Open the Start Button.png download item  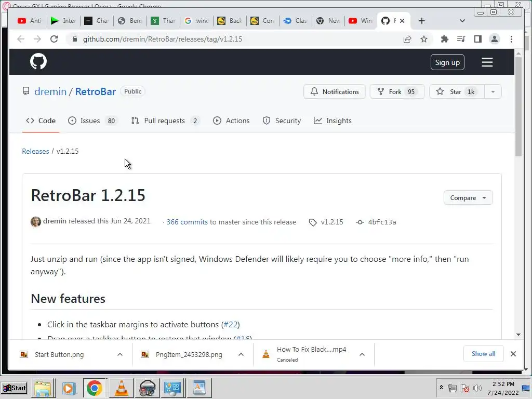point(59,354)
